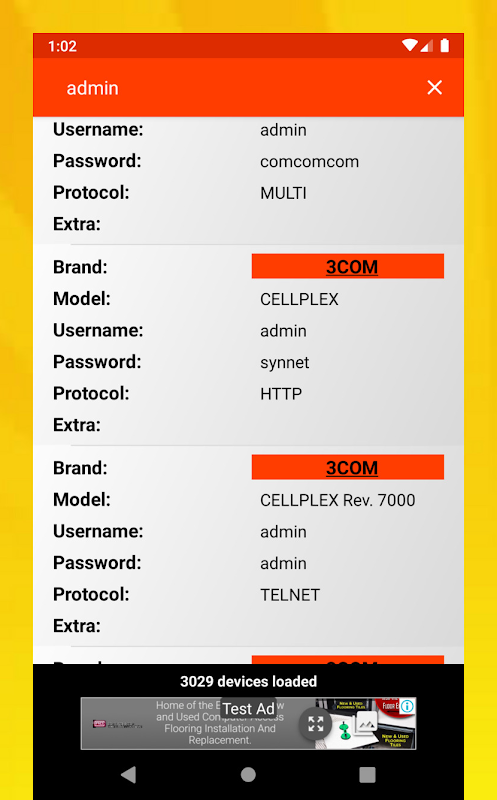Expand the ad with fullscreen arrows icon
497x800 pixels.
(316, 723)
